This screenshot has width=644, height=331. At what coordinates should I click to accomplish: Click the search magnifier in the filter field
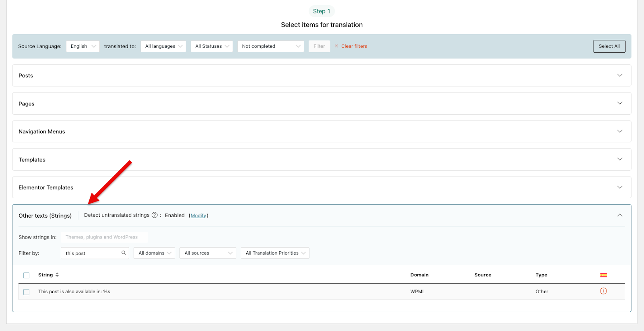124,253
